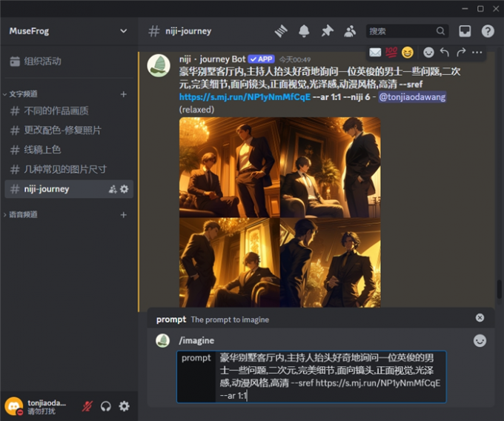
Task: Invite people to niji-journey channel
Action: (113, 189)
